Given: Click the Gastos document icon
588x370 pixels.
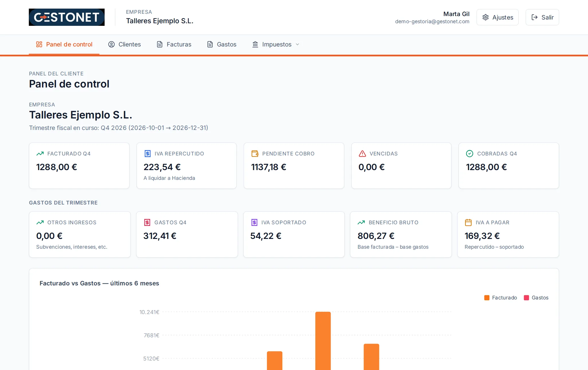Looking at the screenshot, I should [210, 44].
